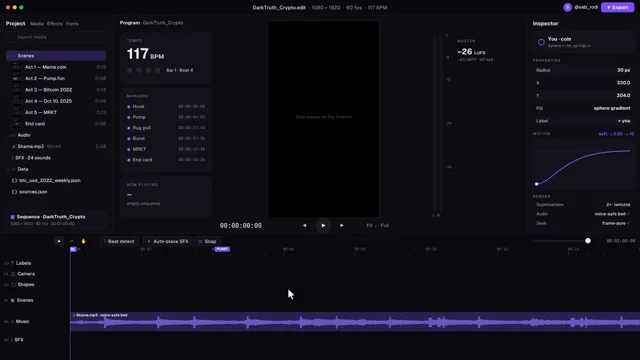Click the Act 1 scene thumbnail

click(17, 67)
